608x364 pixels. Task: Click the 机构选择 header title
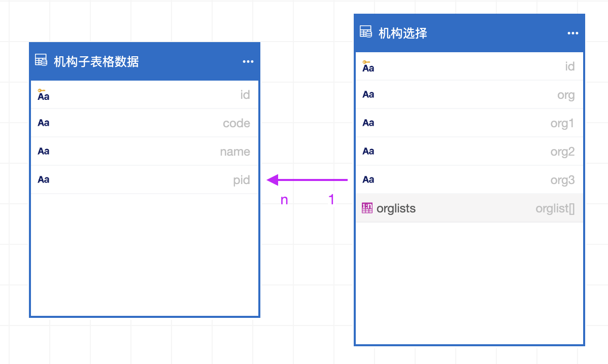[403, 33]
